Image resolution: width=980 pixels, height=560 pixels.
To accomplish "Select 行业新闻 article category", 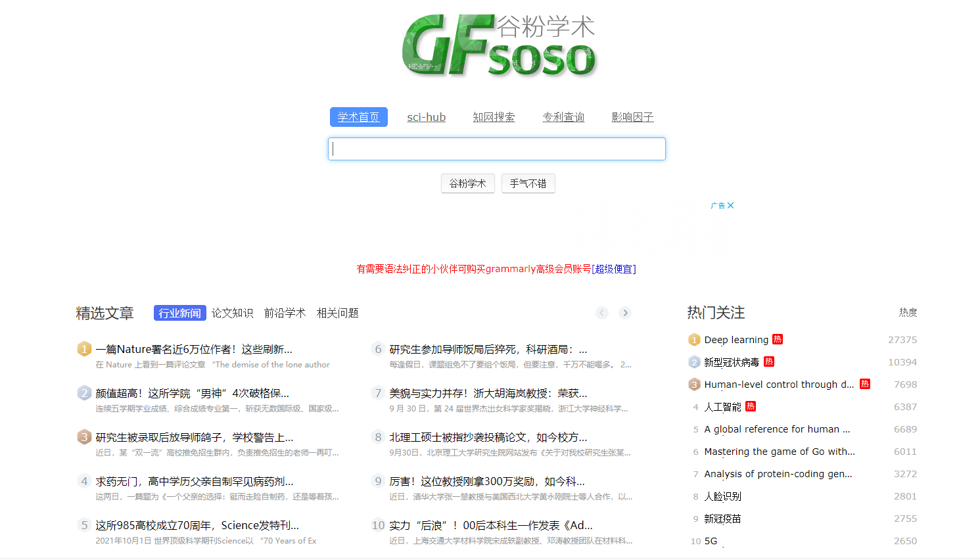I will (x=180, y=313).
